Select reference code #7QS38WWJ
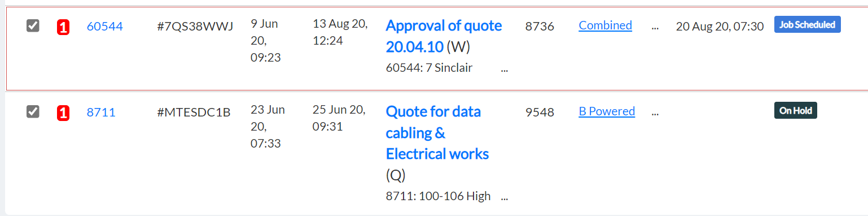The width and height of the screenshot is (868, 216). (x=195, y=26)
